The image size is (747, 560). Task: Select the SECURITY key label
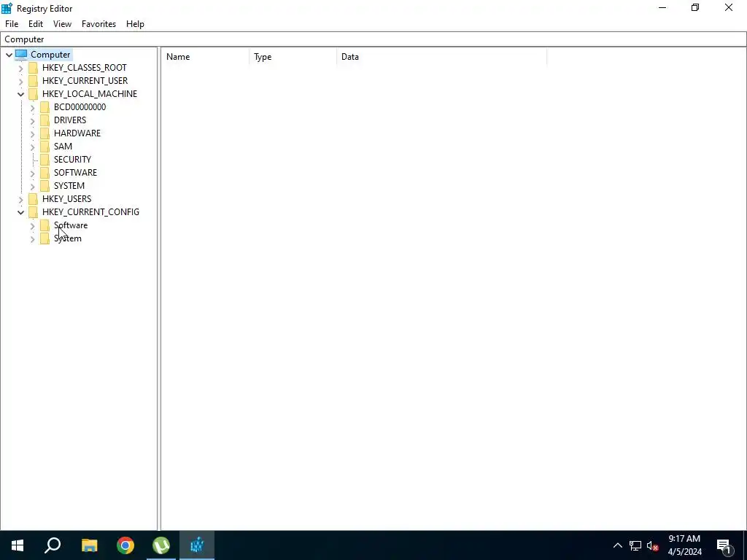tap(72, 160)
